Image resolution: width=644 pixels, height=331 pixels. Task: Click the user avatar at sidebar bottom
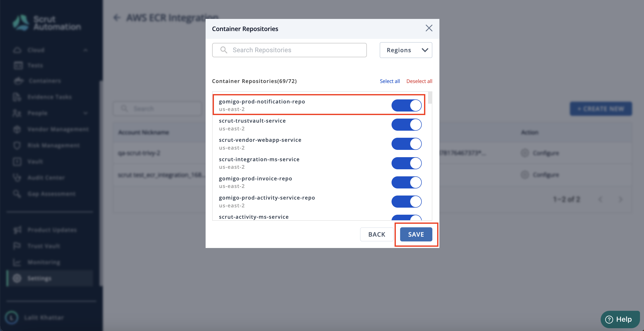[x=11, y=317]
